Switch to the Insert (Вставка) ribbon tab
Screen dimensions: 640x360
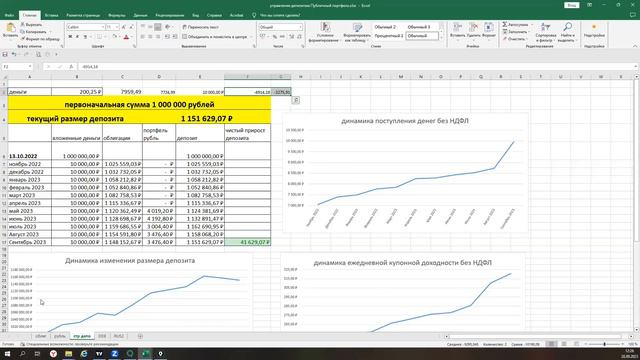pyautogui.click(x=51, y=16)
